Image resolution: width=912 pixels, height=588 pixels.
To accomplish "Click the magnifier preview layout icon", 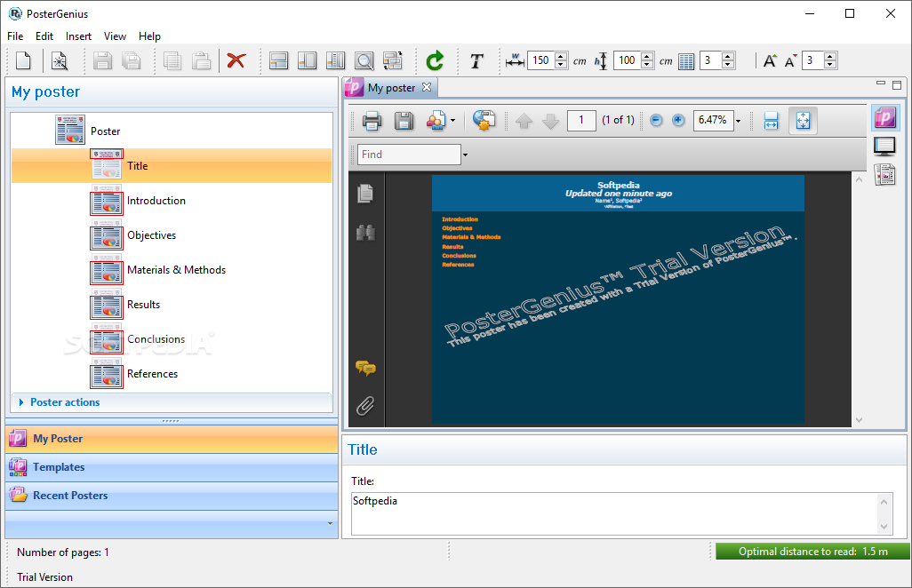I will pos(364,60).
